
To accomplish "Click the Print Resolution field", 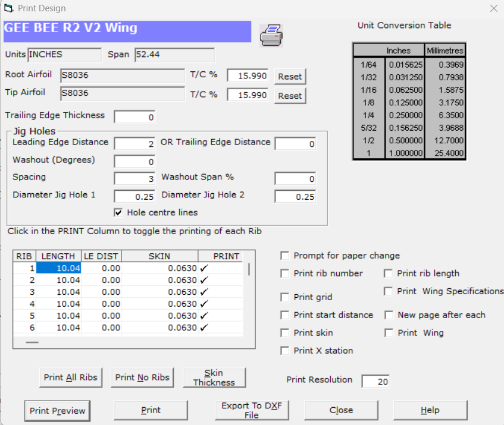I will coord(375,382).
